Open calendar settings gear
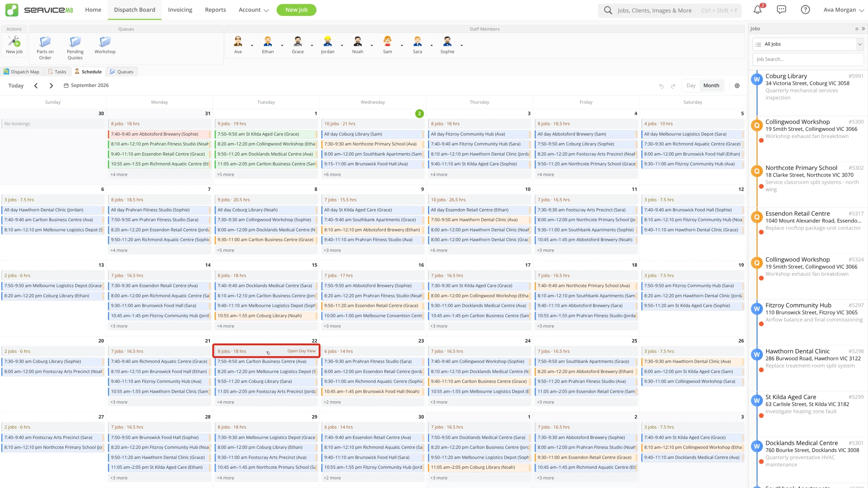The height and width of the screenshot is (488, 868). coord(737,86)
